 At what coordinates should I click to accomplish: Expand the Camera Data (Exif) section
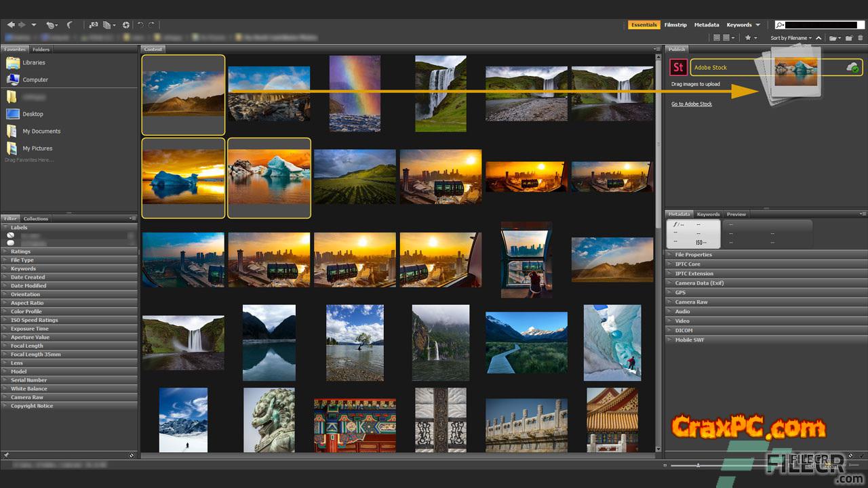pos(699,283)
